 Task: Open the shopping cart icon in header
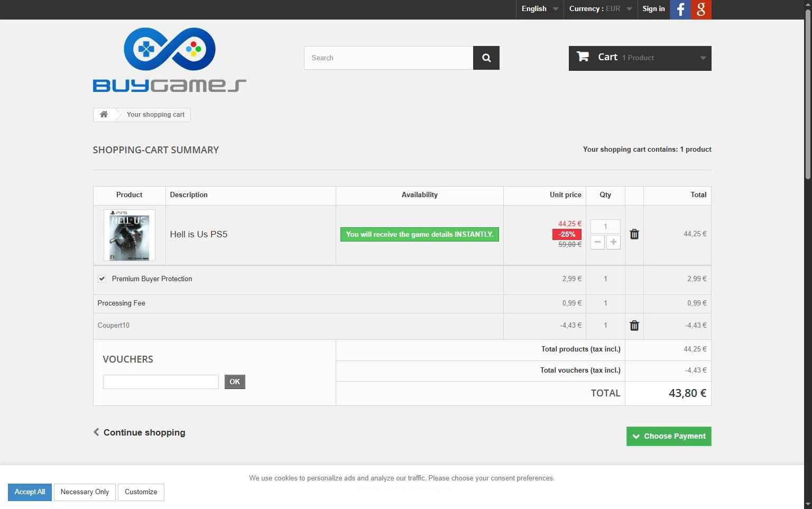(583, 57)
